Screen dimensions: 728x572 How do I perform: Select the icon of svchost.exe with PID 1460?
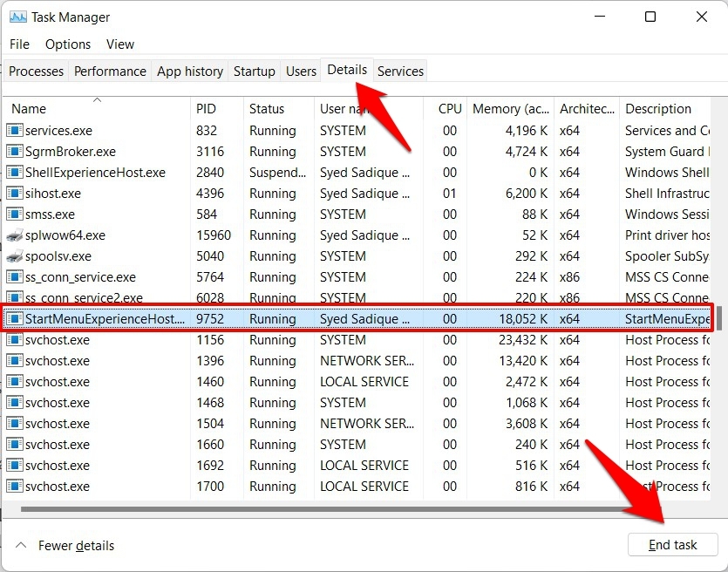(x=15, y=382)
